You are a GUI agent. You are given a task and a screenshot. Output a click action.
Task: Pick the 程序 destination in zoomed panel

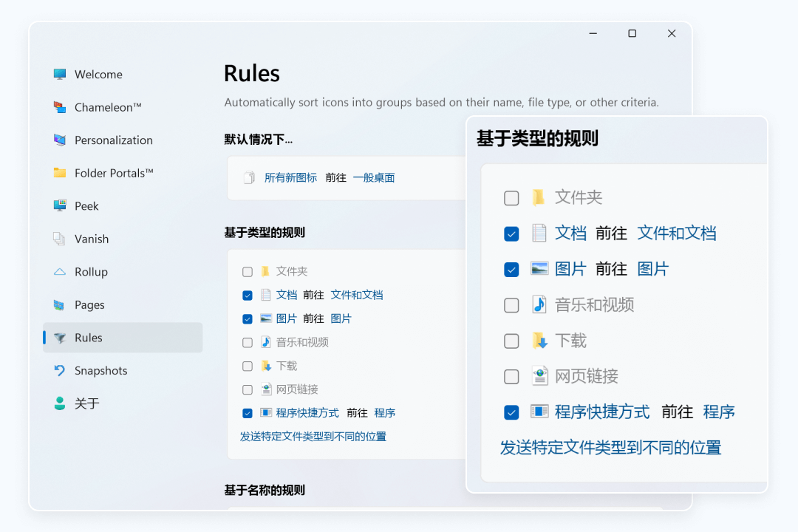click(718, 412)
